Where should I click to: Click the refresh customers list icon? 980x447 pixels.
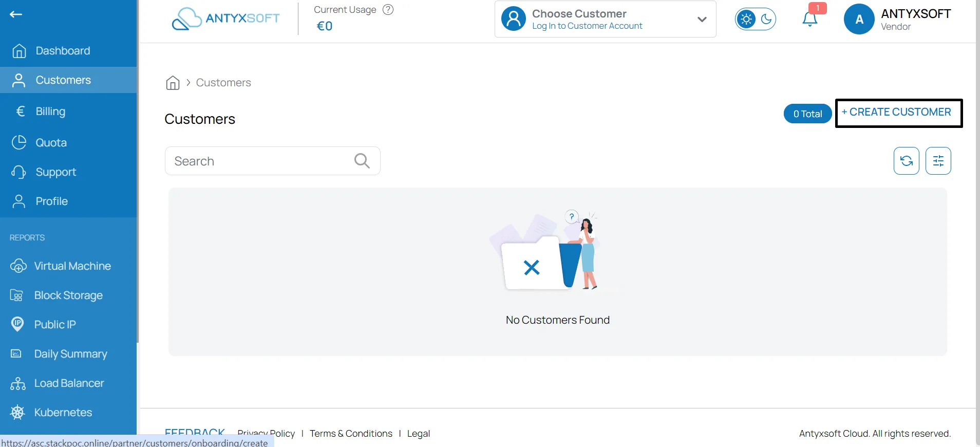pyautogui.click(x=906, y=161)
